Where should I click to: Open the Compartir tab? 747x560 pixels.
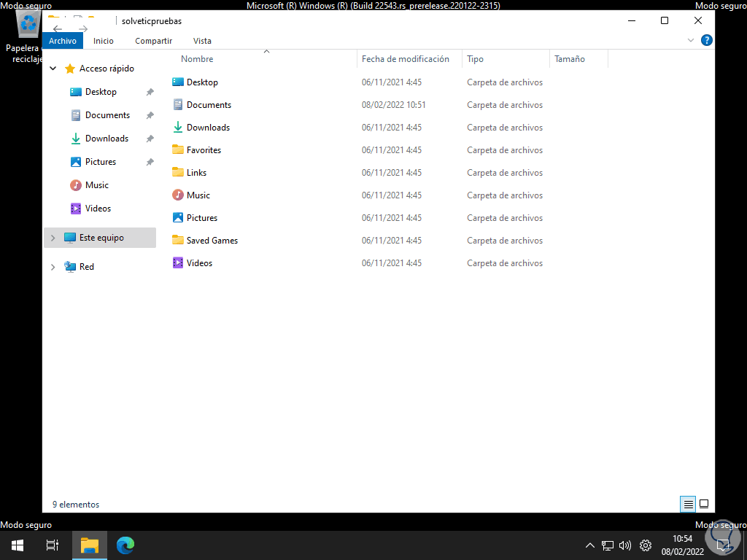point(153,41)
